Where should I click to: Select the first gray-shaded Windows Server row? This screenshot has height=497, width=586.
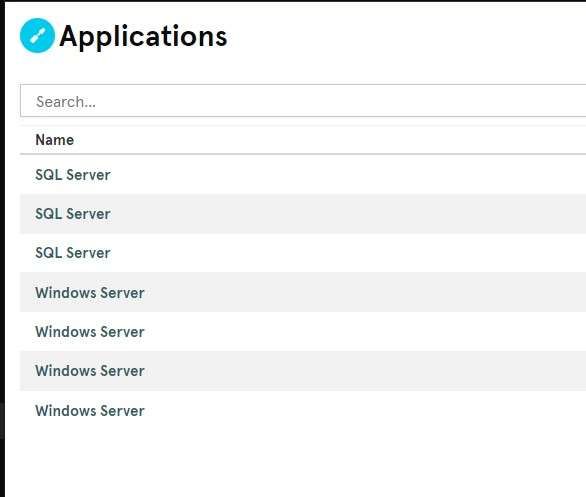[x=303, y=292]
